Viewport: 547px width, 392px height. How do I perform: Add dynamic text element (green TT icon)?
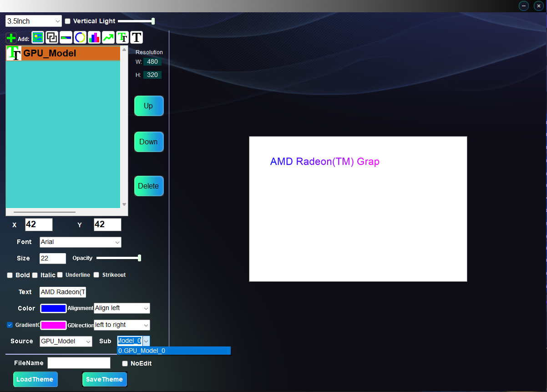pyautogui.click(x=122, y=38)
